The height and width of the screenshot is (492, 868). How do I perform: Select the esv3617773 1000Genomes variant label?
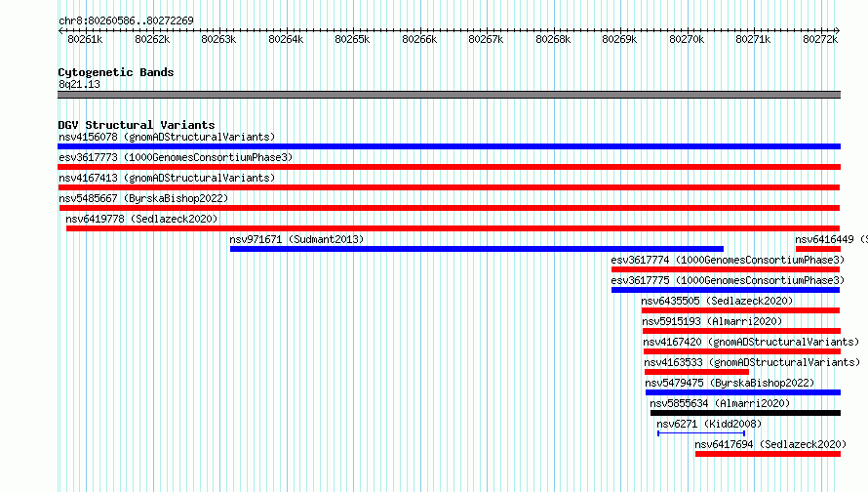pos(176,157)
